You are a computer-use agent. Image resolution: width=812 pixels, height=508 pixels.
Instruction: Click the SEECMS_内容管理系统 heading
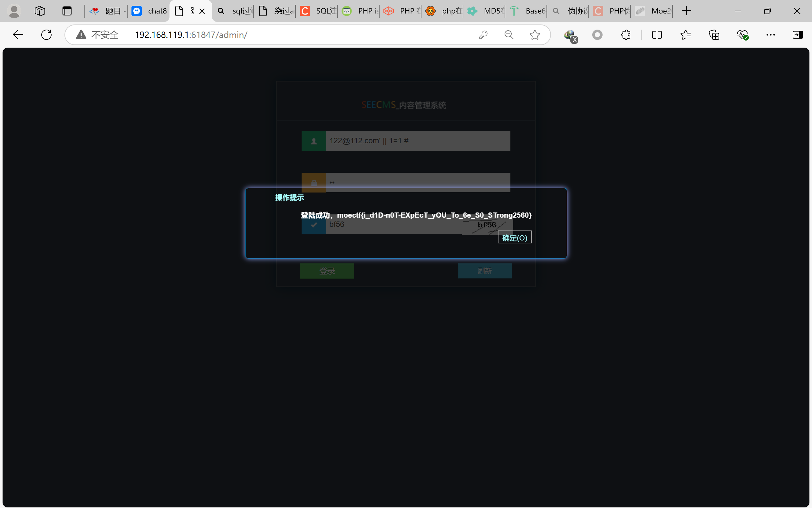pos(404,105)
